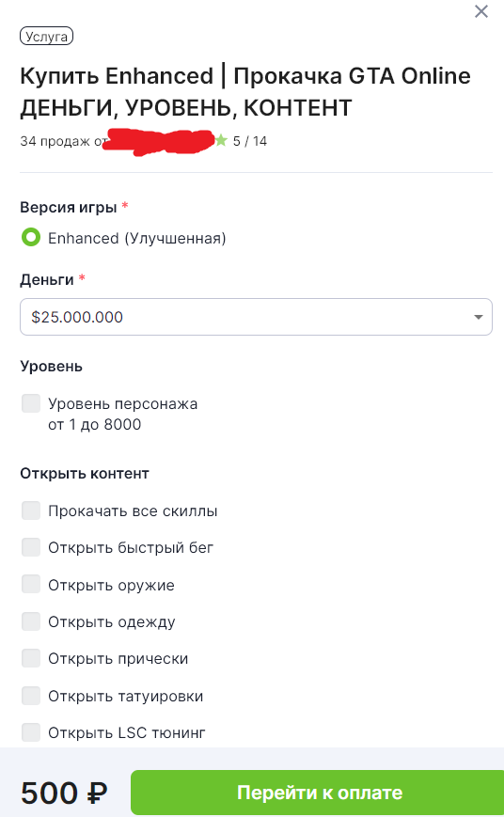This screenshot has height=817, width=504.
Task: Select Открыть татуировки checkbox
Action: click(31, 696)
